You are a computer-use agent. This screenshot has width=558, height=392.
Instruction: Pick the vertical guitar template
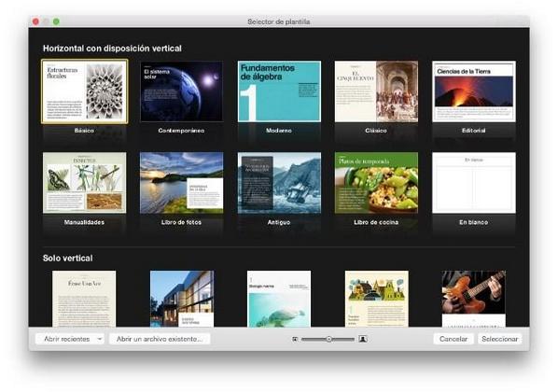pyautogui.click(x=474, y=299)
